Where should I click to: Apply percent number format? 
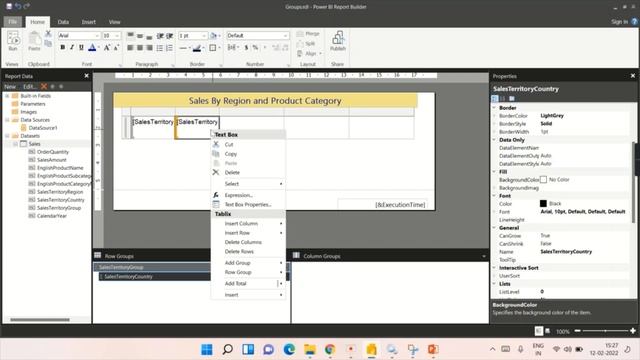point(256,48)
